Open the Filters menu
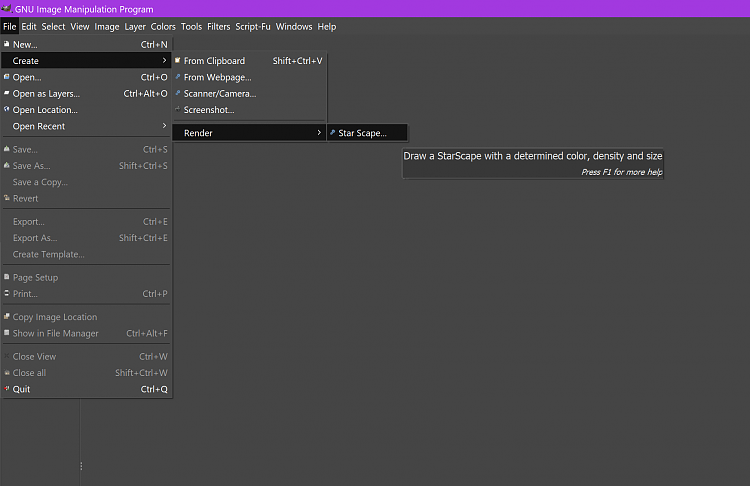 click(219, 27)
